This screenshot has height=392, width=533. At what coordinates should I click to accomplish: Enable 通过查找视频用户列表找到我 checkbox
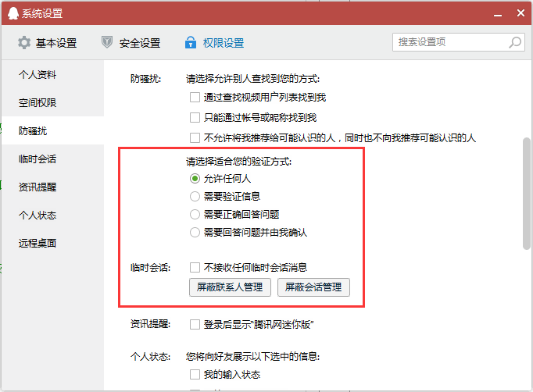(195, 98)
